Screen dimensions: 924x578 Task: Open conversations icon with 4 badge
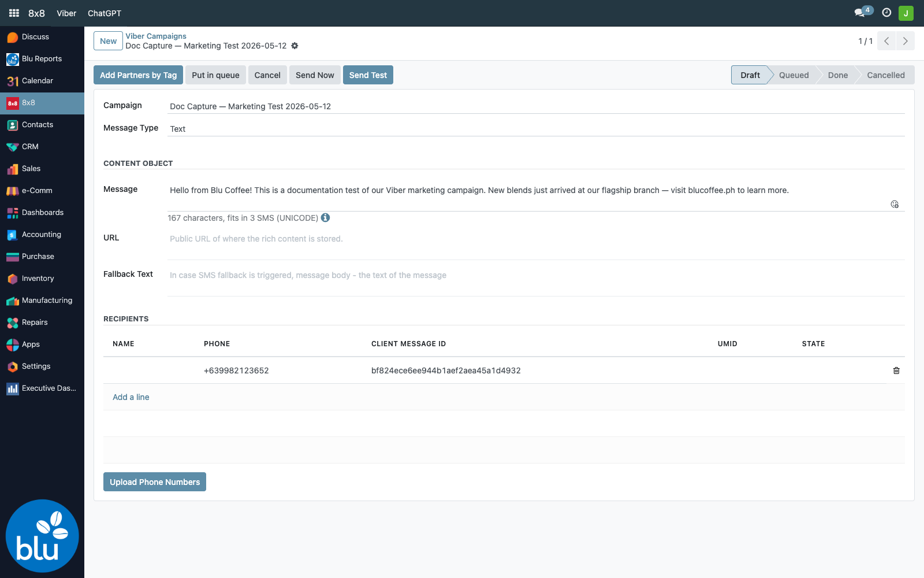[863, 12]
